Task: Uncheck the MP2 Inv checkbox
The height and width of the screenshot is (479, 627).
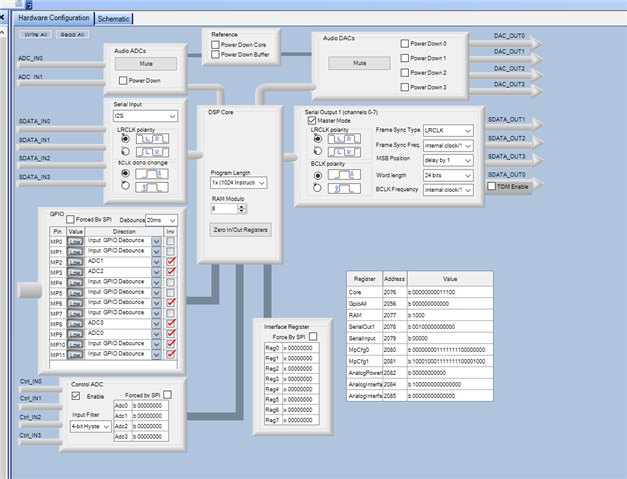Action: (x=171, y=261)
